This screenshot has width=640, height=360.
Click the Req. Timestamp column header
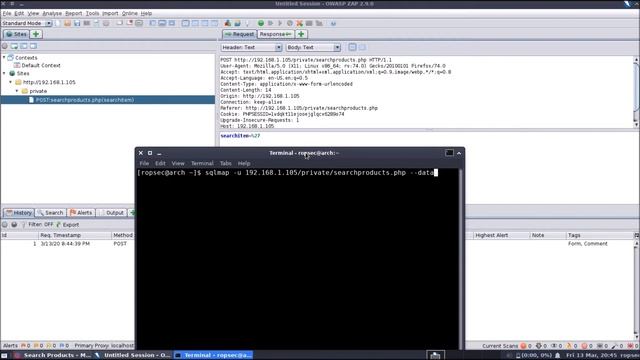tap(75, 235)
